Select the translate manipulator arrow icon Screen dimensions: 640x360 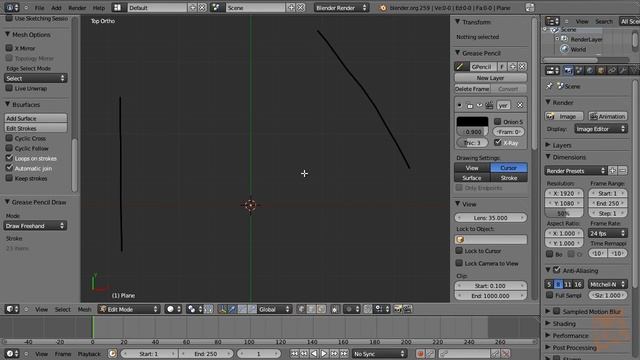tap(232, 309)
